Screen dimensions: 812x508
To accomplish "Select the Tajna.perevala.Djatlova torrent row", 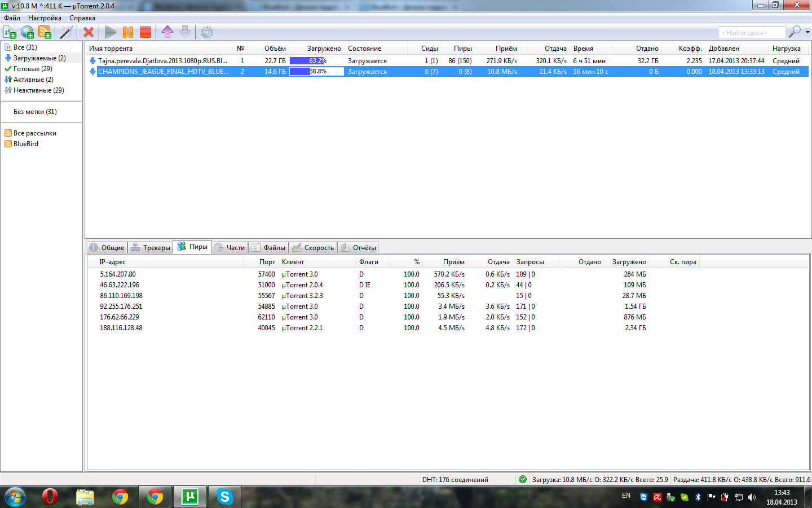I will 448,61.
